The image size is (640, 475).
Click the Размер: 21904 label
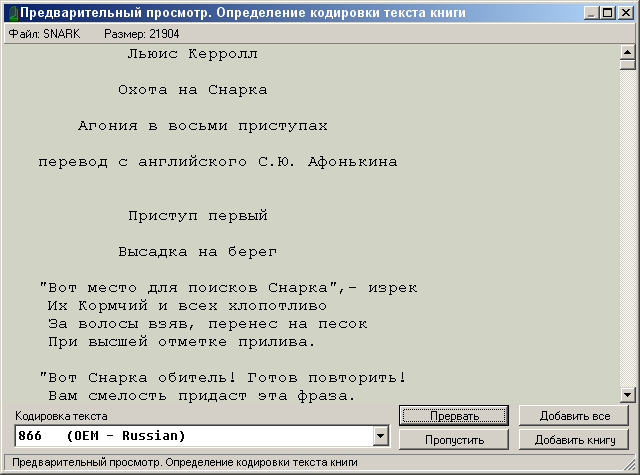(x=141, y=34)
